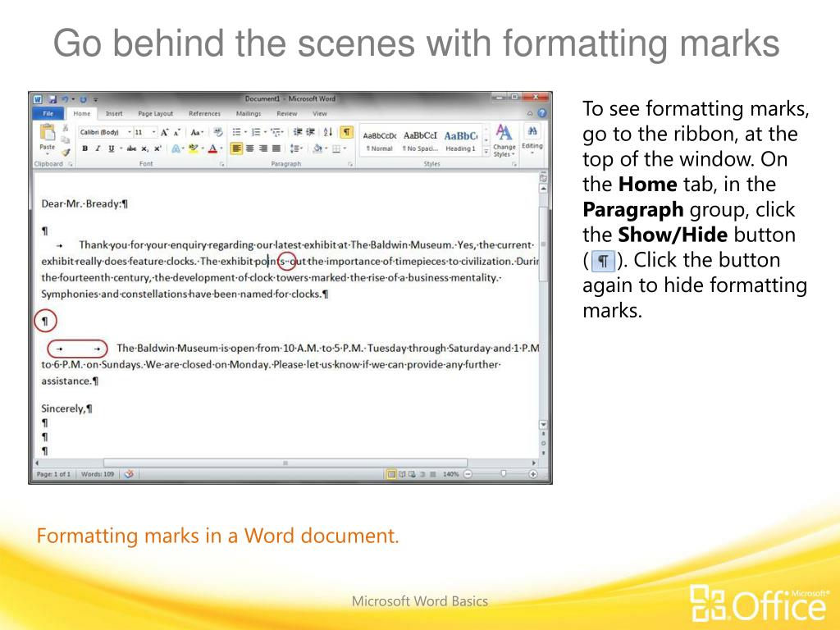Apply the No Spacing style

click(420, 141)
